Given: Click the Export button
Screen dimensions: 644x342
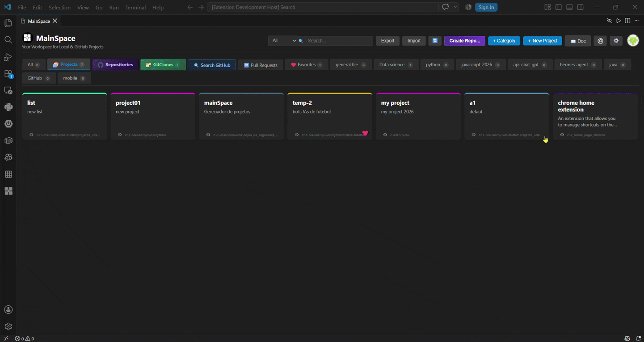Looking at the screenshot, I should (387, 41).
